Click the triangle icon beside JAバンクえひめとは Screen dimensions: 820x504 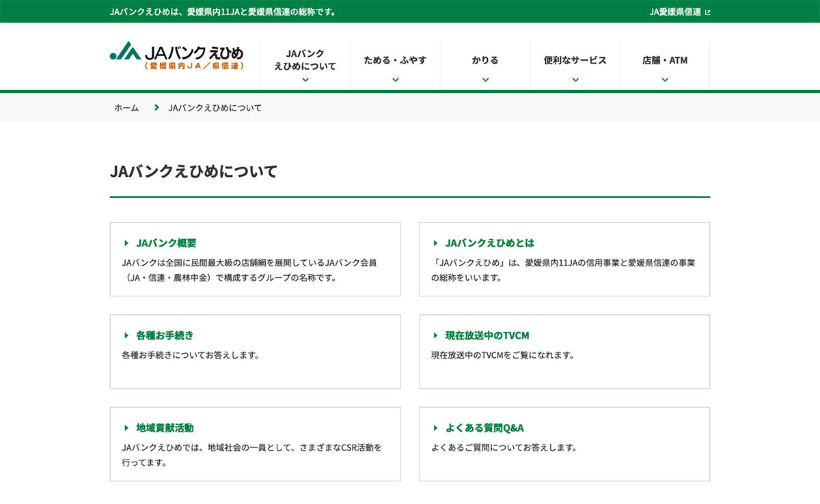pyautogui.click(x=435, y=243)
